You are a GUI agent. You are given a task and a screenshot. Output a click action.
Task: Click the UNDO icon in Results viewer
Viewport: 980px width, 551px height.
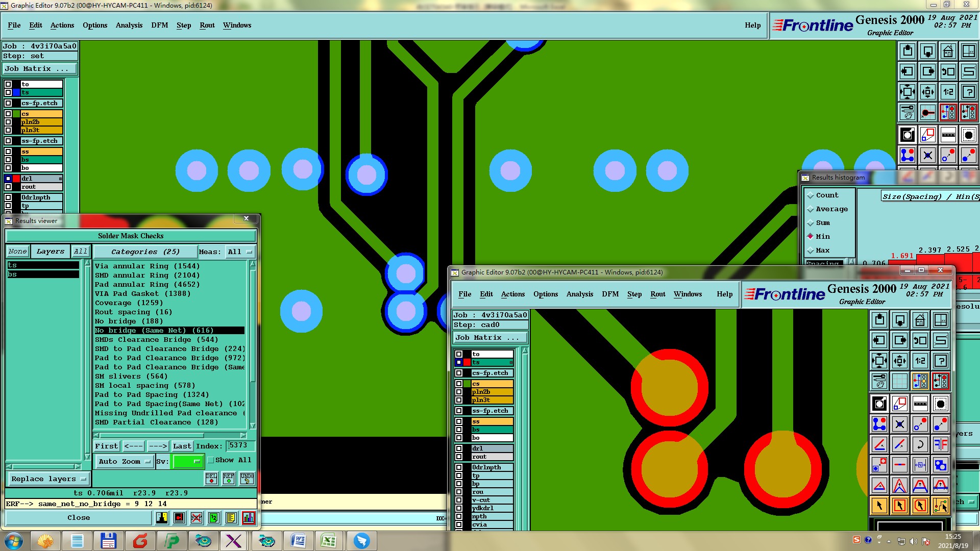coord(247,478)
